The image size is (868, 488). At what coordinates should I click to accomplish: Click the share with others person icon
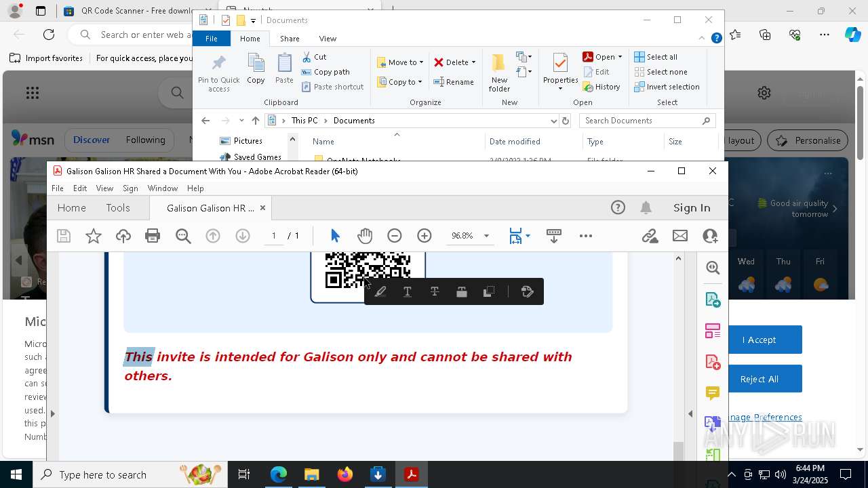(x=710, y=236)
